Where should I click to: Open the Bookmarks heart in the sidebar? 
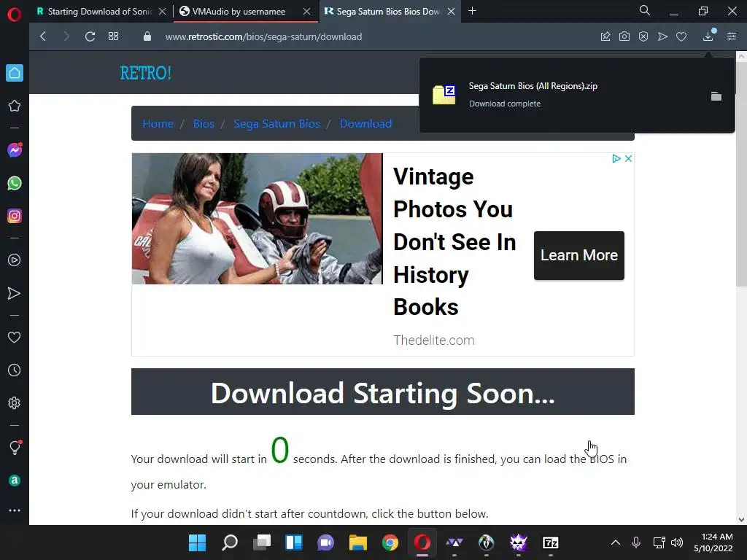coord(15,337)
